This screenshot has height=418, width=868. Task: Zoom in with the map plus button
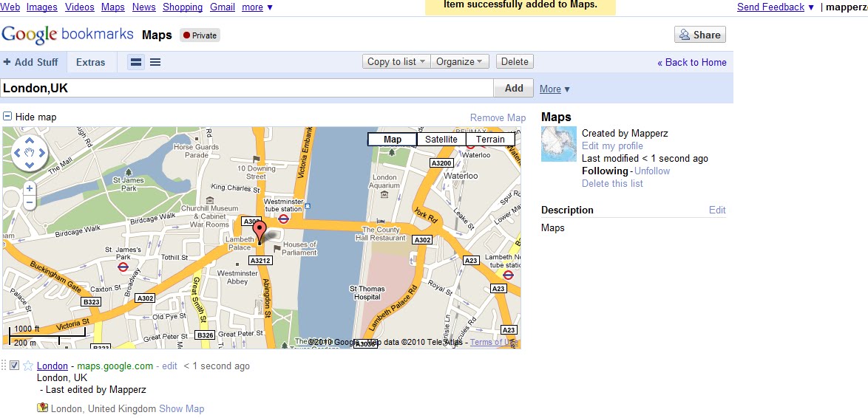click(30, 188)
